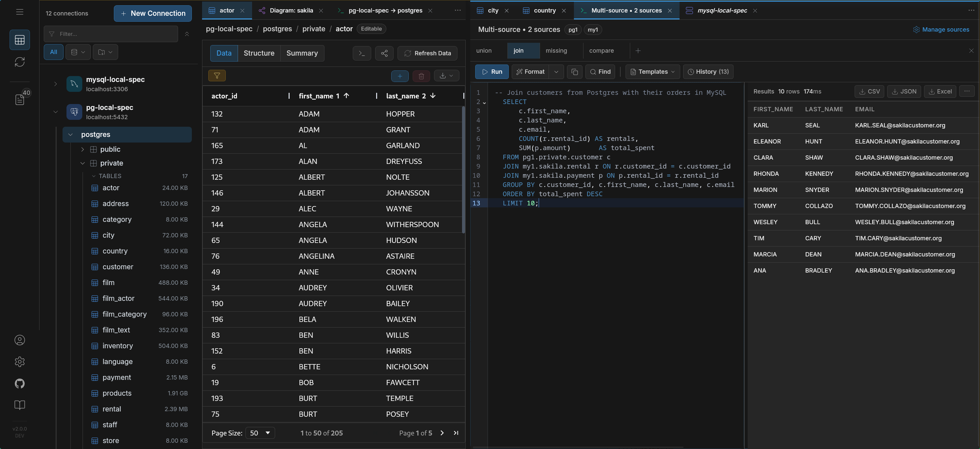This screenshot has width=980, height=449.
Task: Open the Page Size 50 dropdown
Action: pos(260,433)
